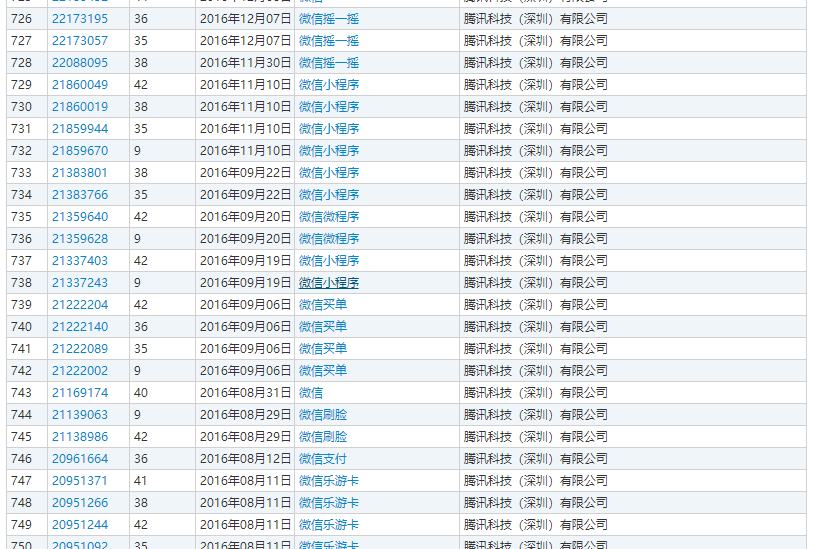Open registration number 21860019 link
Image resolution: width=815 pixels, height=549 pixels.
[80, 107]
